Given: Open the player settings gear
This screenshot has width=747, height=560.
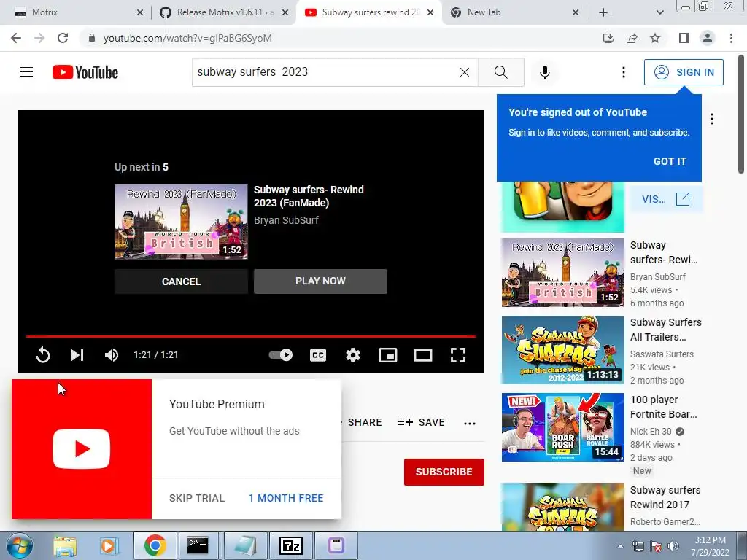Looking at the screenshot, I should click(x=353, y=355).
